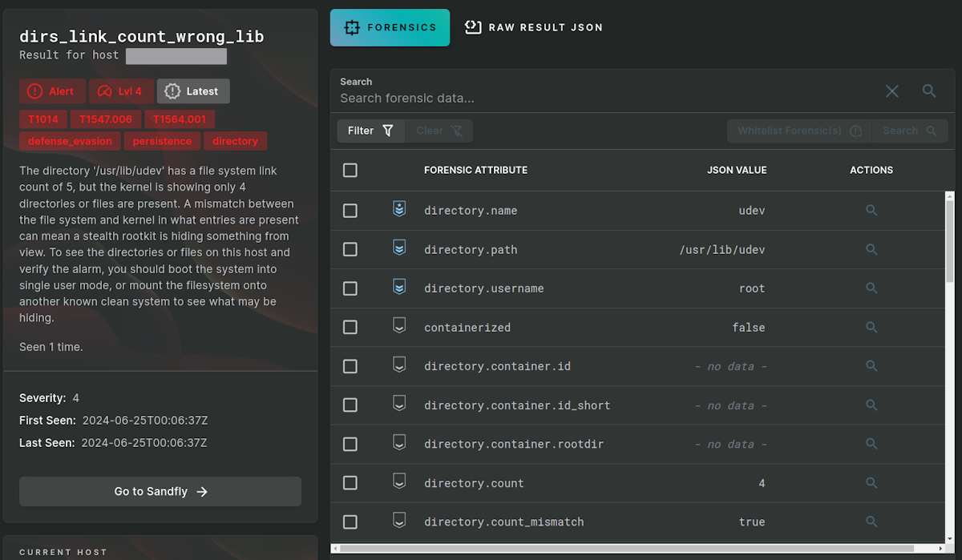The width and height of the screenshot is (962, 560).
Task: Click the Go to Sandfly button
Action: point(160,491)
